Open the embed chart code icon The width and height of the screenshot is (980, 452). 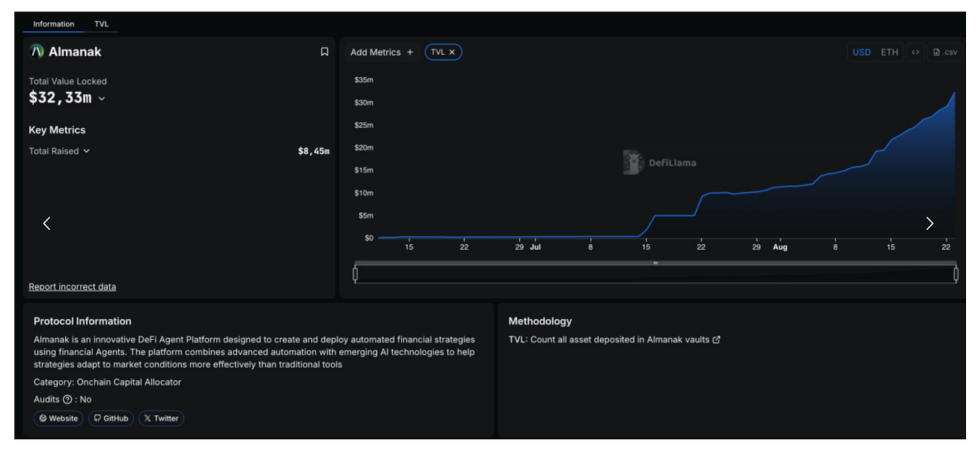coord(915,52)
